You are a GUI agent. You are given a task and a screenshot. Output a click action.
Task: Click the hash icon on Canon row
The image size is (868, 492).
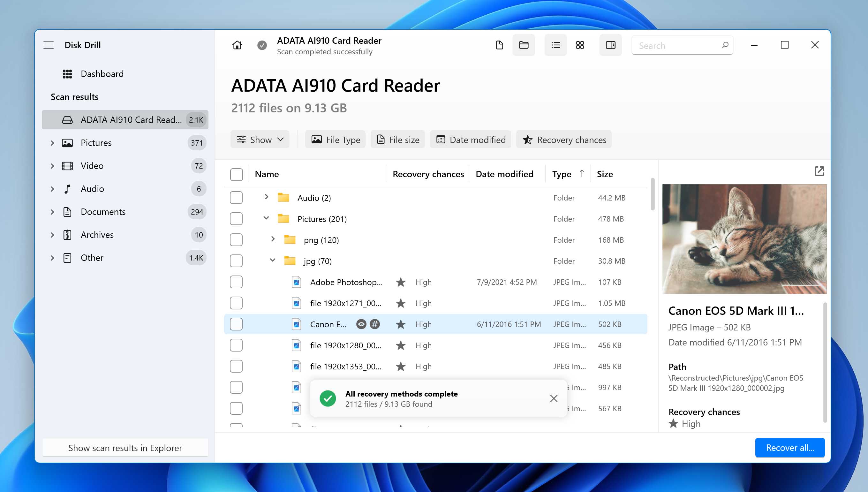pyautogui.click(x=375, y=324)
